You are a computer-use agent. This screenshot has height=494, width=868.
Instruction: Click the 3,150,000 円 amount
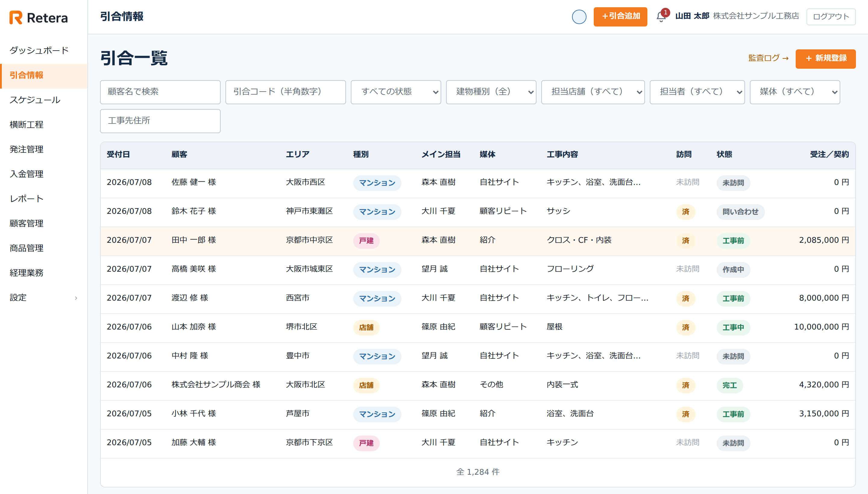tap(824, 414)
